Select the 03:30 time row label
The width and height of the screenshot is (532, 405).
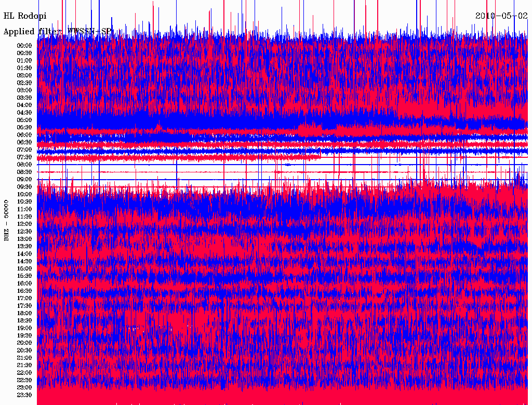pos(24,98)
